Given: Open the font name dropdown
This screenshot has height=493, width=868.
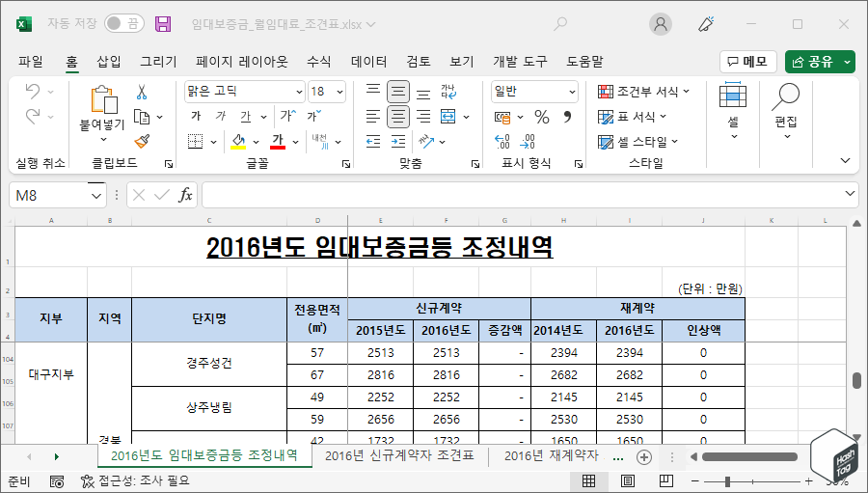Looking at the screenshot, I should point(299,92).
